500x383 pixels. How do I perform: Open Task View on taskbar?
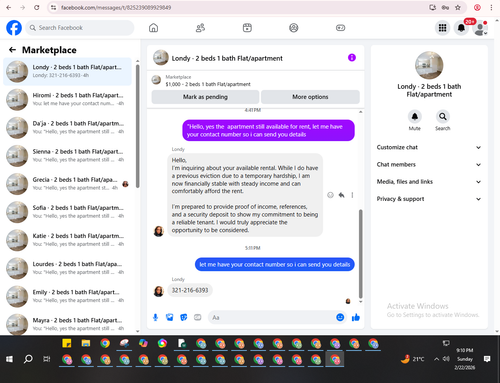[x=47, y=359]
